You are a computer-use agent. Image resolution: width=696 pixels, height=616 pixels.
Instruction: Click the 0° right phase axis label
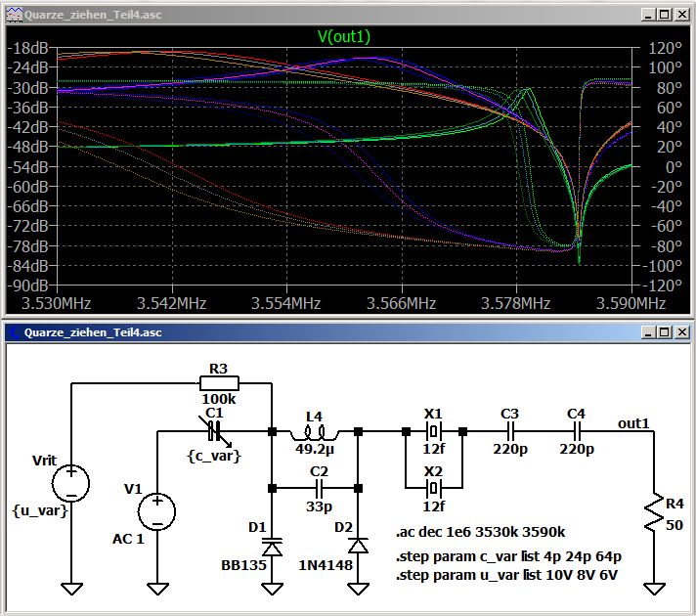tap(674, 167)
